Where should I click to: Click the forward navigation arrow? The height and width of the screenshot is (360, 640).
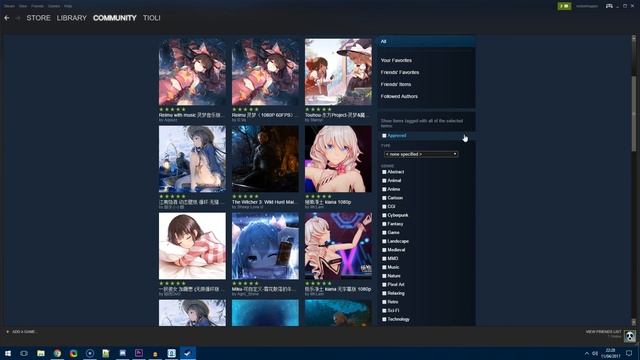click(18, 18)
